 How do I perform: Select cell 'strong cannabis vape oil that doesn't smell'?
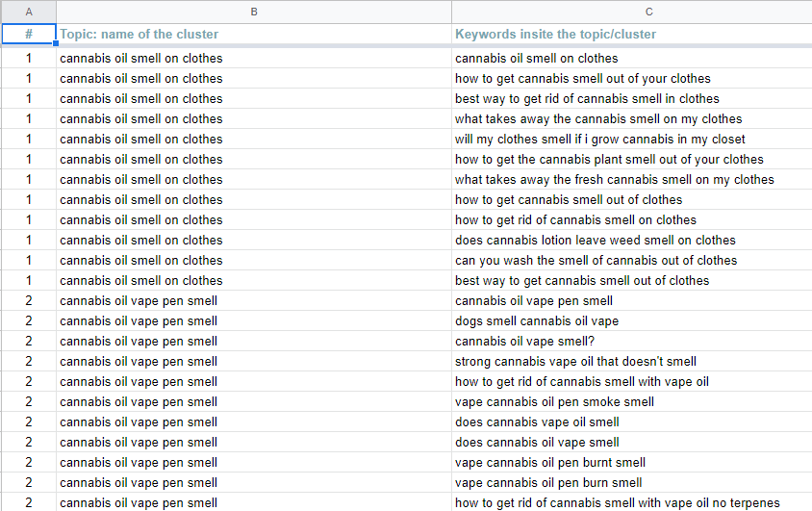632,362
